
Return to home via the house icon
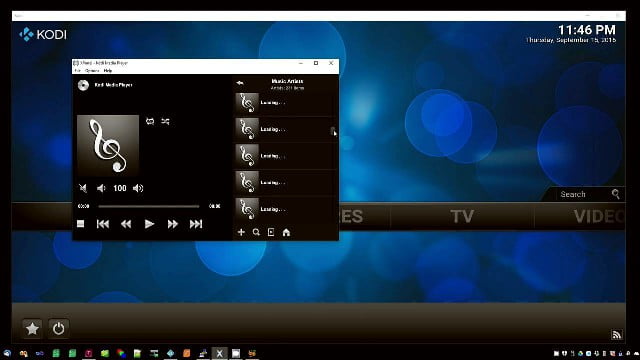[287, 232]
